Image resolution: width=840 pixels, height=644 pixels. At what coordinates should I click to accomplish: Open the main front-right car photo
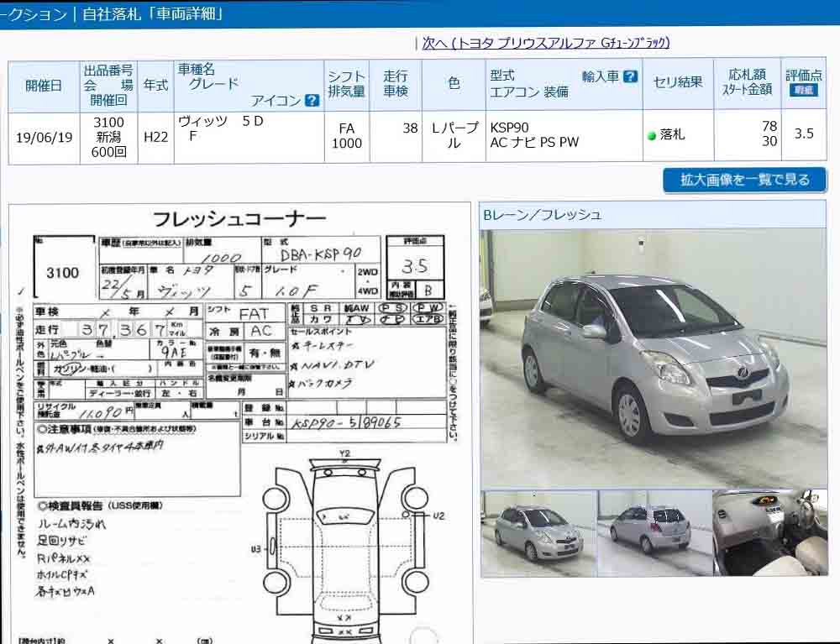(x=653, y=359)
